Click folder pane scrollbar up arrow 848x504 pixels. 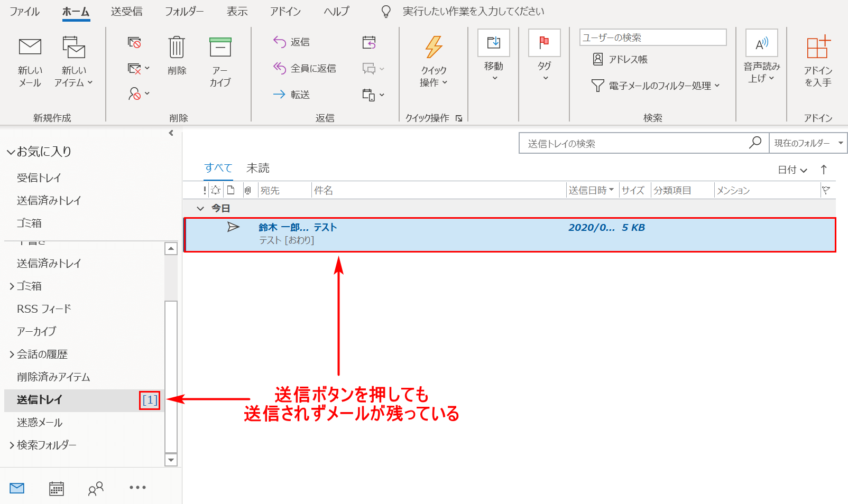[171, 248]
